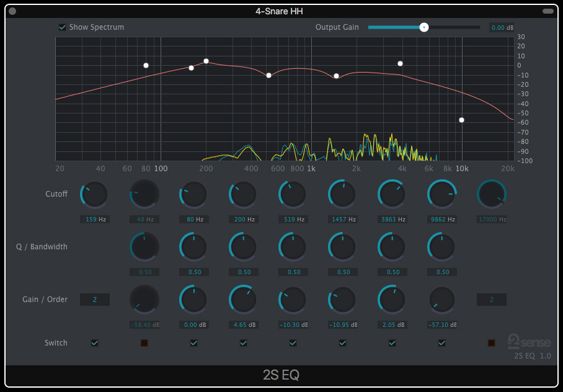Click the 1457 Hz cutoff knob
The width and height of the screenshot is (563, 392).
(342, 194)
